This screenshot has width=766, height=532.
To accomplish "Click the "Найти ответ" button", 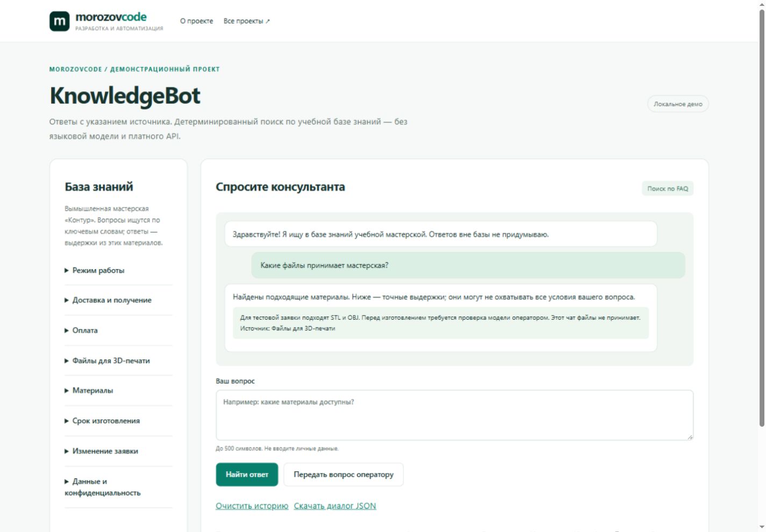I will (x=247, y=475).
